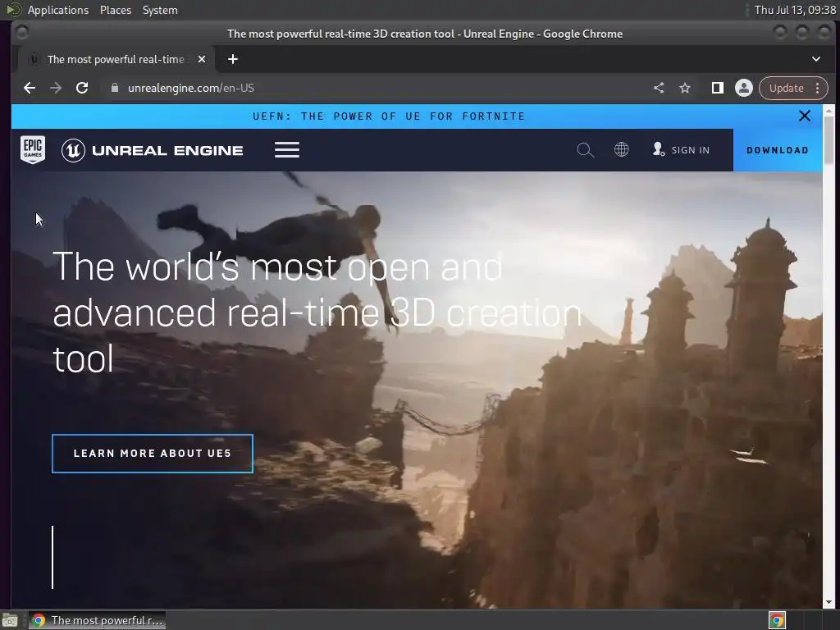This screenshot has height=630, width=840.
Task: Click the scrollbar up arrow
Action: [829, 111]
